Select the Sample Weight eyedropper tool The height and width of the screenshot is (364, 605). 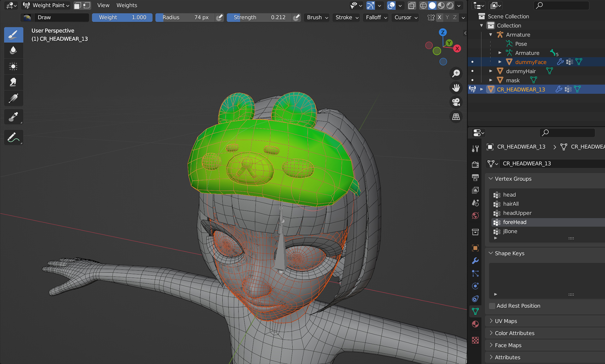[x=13, y=117]
